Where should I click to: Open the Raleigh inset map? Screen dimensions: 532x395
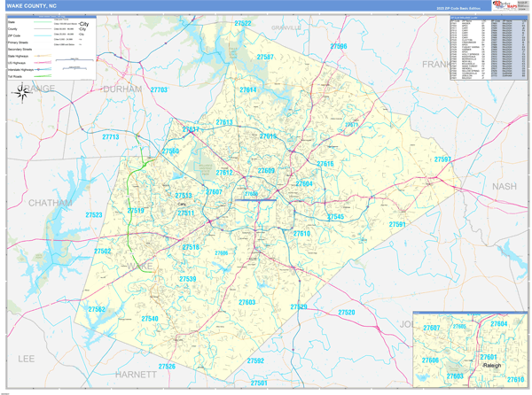coord(470,349)
